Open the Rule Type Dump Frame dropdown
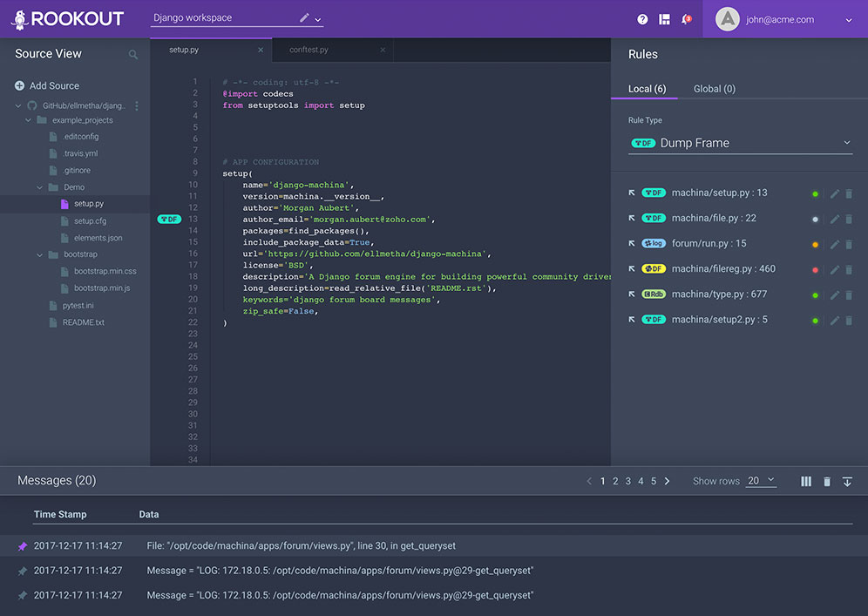 tap(740, 143)
